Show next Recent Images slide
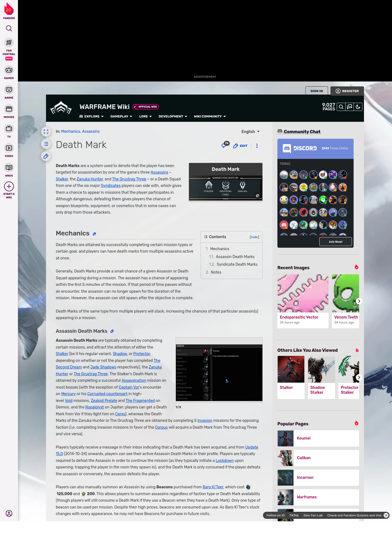Image resolution: width=392 pixels, height=545 pixels. (x=359, y=301)
